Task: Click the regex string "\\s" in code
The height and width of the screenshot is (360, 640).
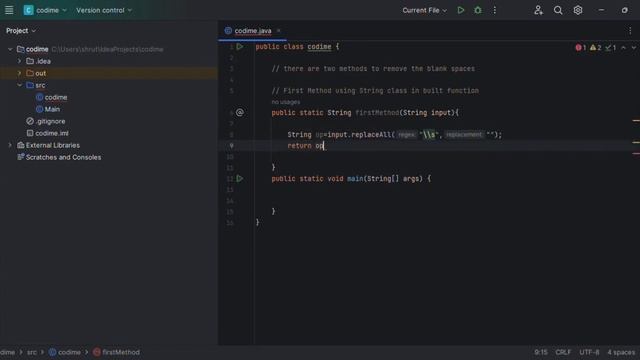Action: (429, 135)
